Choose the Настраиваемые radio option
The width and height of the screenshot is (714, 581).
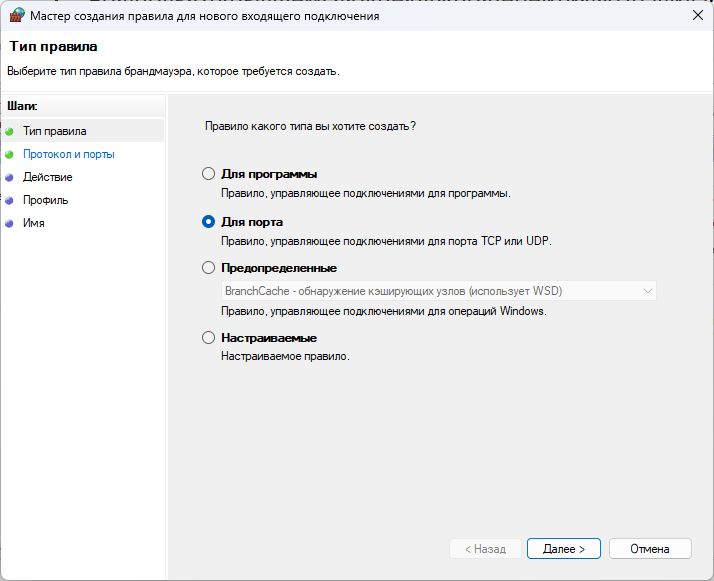(208, 338)
